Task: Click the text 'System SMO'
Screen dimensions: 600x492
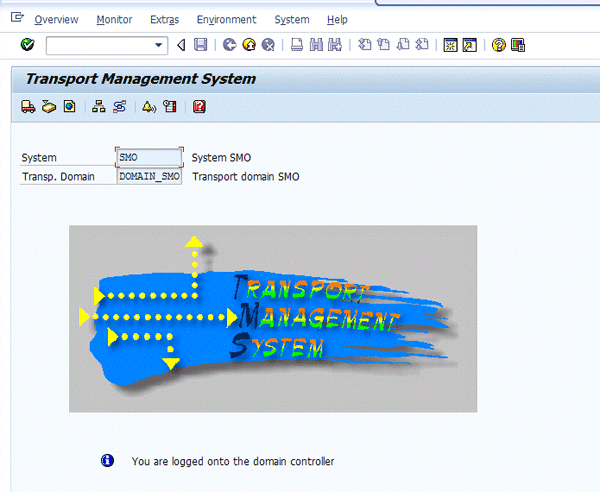Action: [x=221, y=158]
